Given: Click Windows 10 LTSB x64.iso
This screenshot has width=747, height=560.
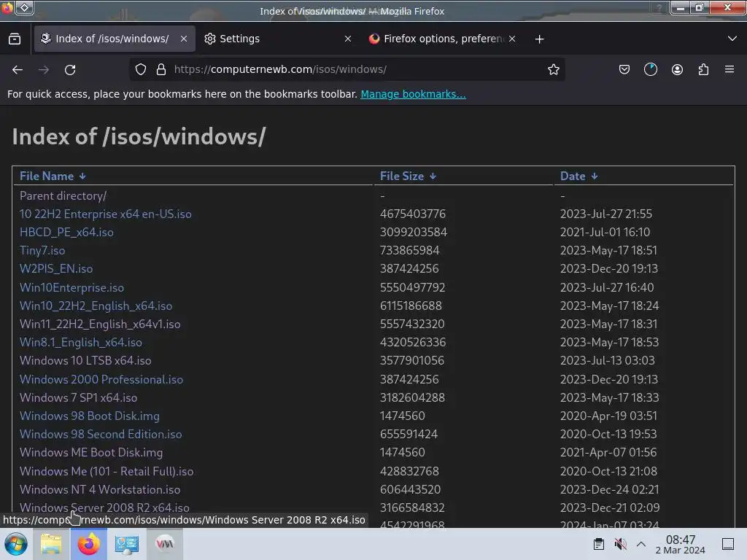Looking at the screenshot, I should click(85, 360).
